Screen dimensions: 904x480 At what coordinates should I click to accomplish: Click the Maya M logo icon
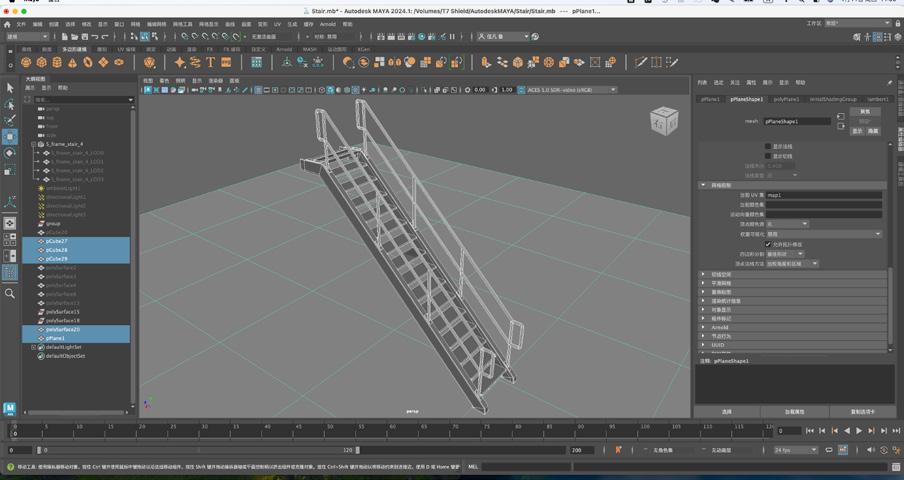coord(9,409)
